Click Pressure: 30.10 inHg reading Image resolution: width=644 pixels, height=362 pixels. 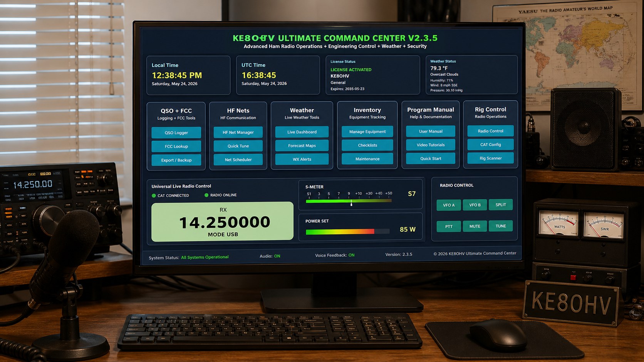pyautogui.click(x=446, y=90)
